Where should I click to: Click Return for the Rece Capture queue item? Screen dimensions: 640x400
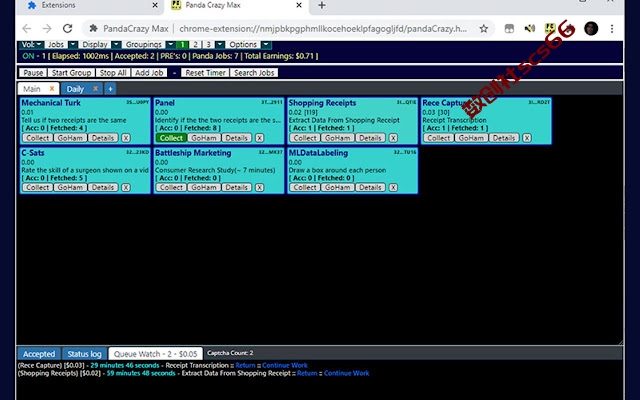coord(245,365)
